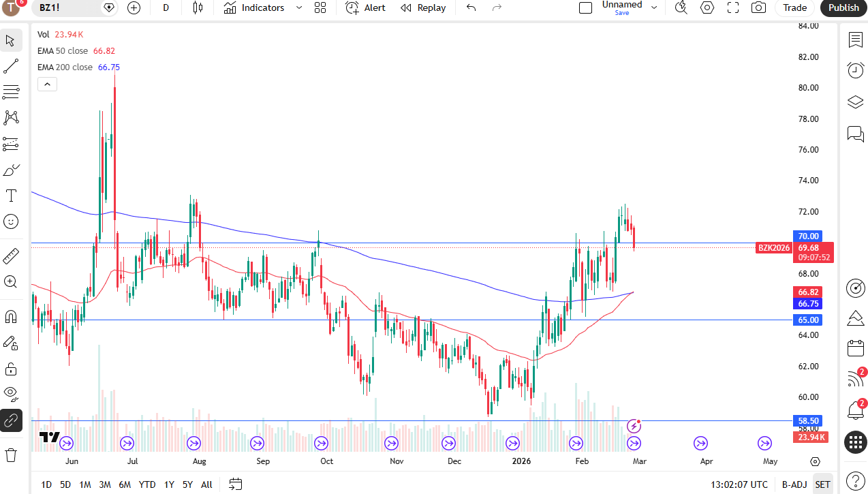Click the compare or add symbol button
The height and width of the screenshot is (494, 868).
(x=134, y=8)
